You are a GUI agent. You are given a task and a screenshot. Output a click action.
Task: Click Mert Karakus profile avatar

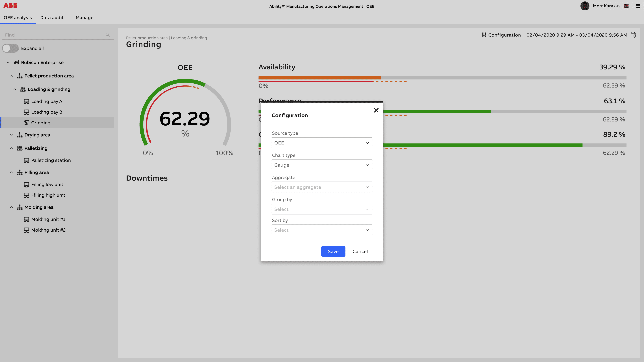tap(585, 6)
